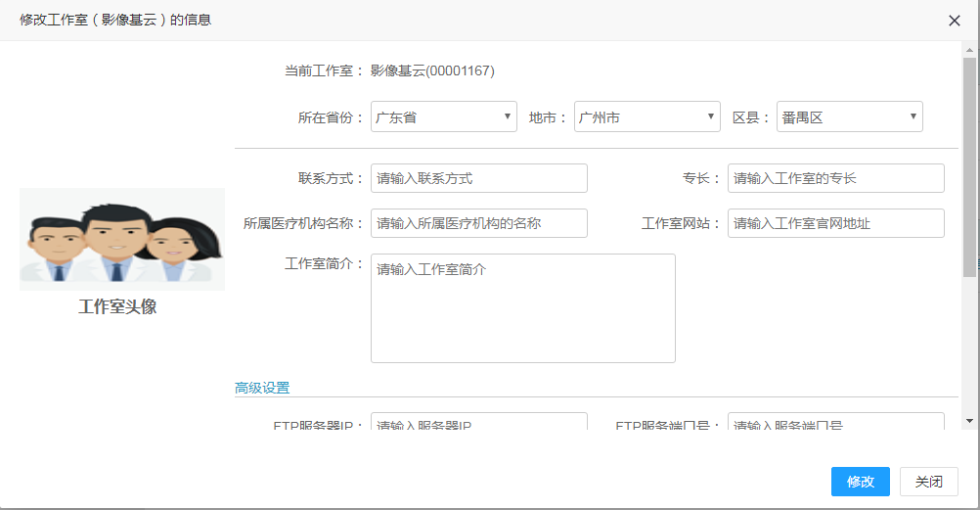Click the 工作室网站 website address field
The image size is (980, 510).
tap(835, 223)
